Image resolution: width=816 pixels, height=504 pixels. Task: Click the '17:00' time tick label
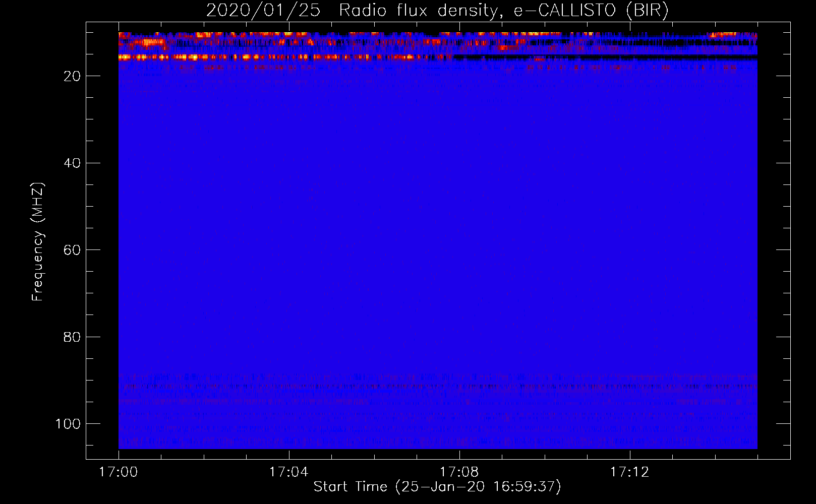point(119,472)
